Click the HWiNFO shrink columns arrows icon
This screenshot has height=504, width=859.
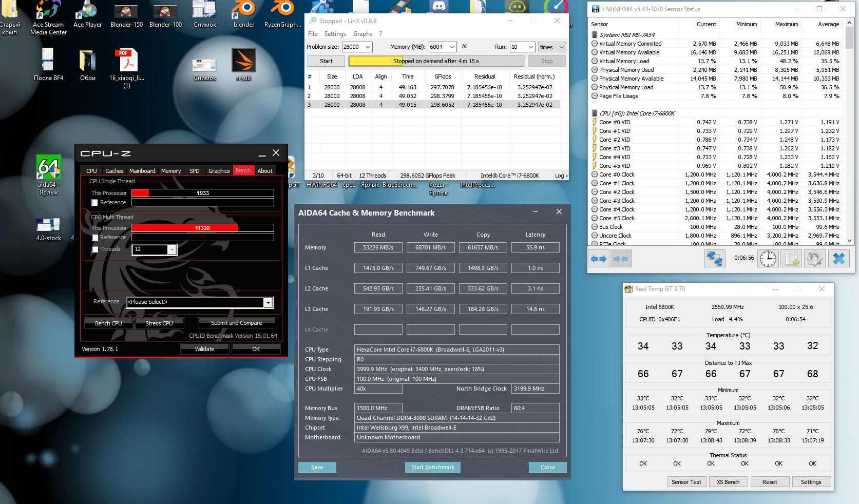pyautogui.click(x=620, y=259)
